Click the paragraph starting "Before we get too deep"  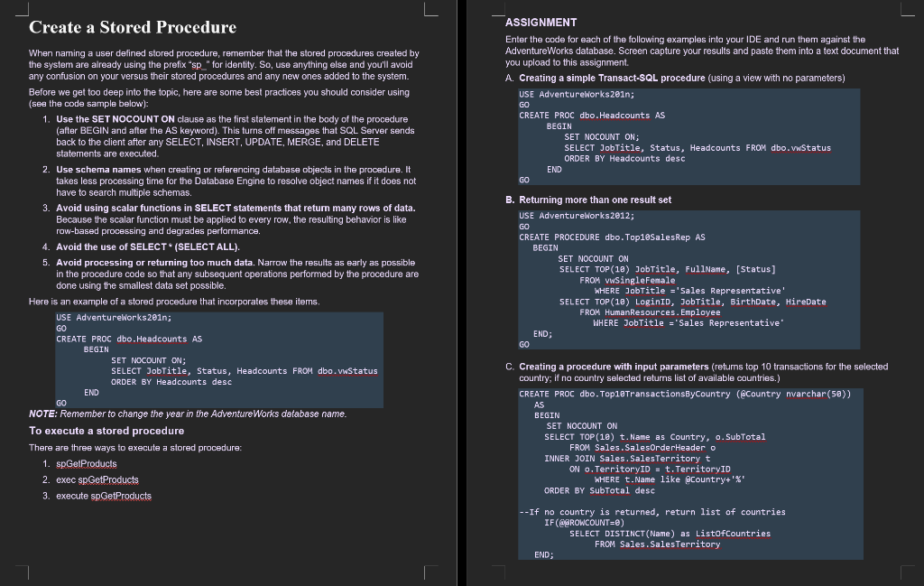[x=219, y=98]
